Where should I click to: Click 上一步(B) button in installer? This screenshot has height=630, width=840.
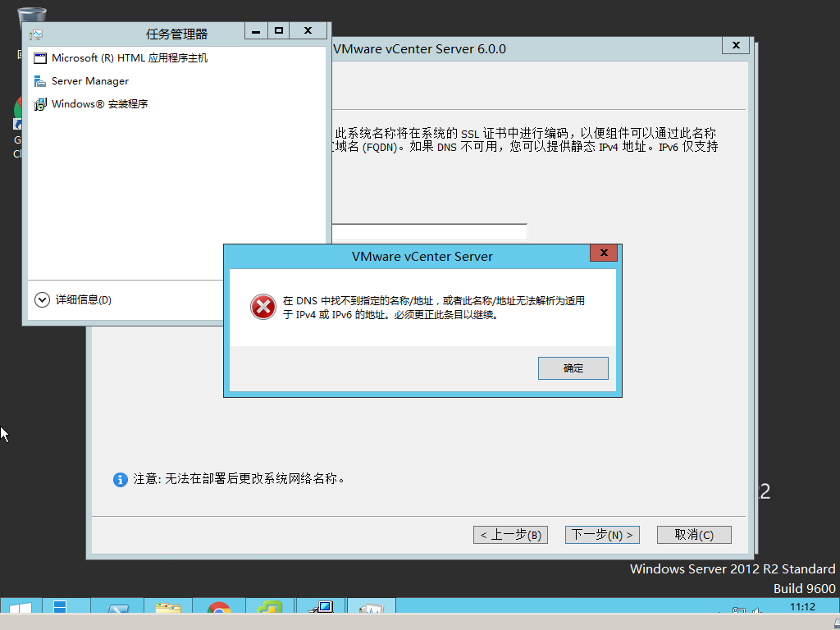510,535
